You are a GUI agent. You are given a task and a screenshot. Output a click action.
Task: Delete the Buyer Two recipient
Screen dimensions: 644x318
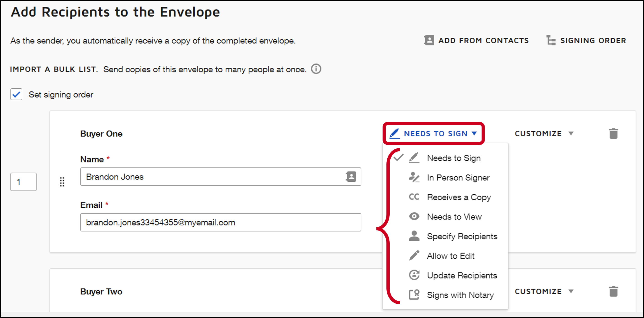click(x=613, y=291)
